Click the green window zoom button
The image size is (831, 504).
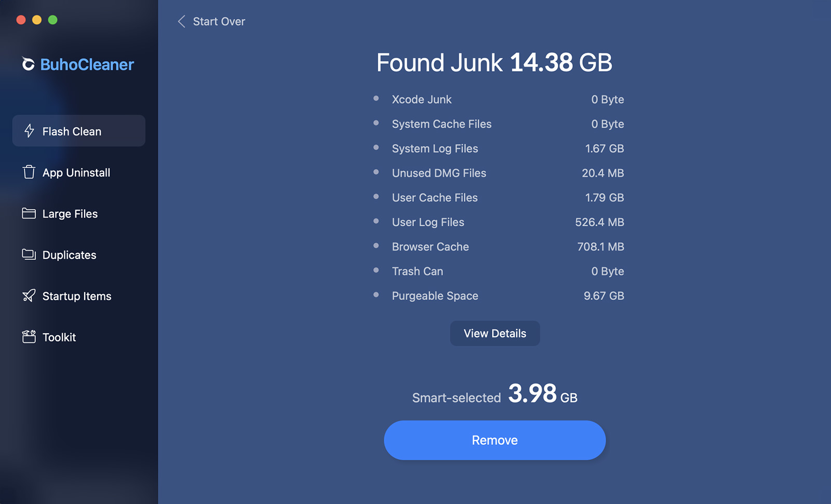click(x=52, y=20)
